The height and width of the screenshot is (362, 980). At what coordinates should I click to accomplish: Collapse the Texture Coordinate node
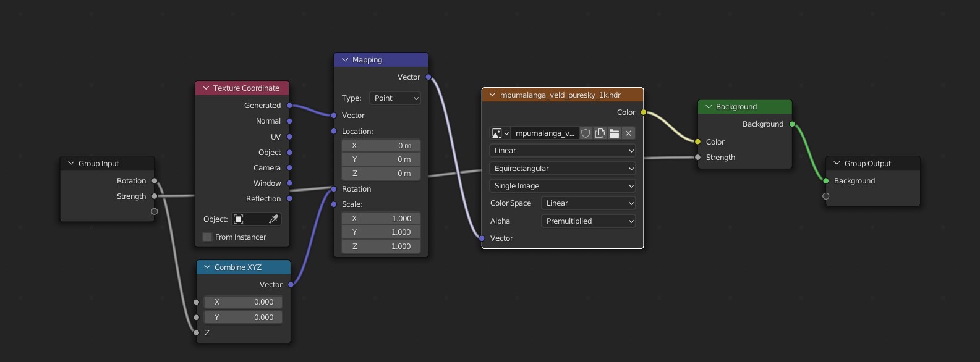tap(206, 88)
